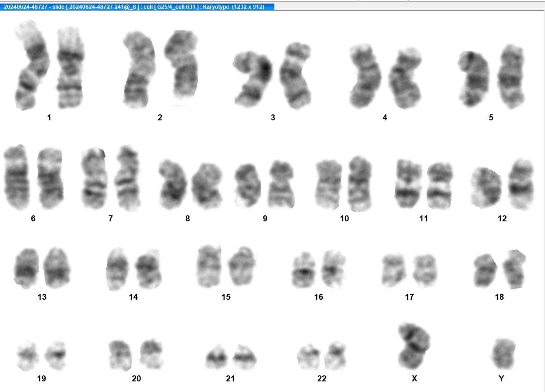Click the Y chromosome image
The width and height of the screenshot is (545, 392).
(x=504, y=354)
